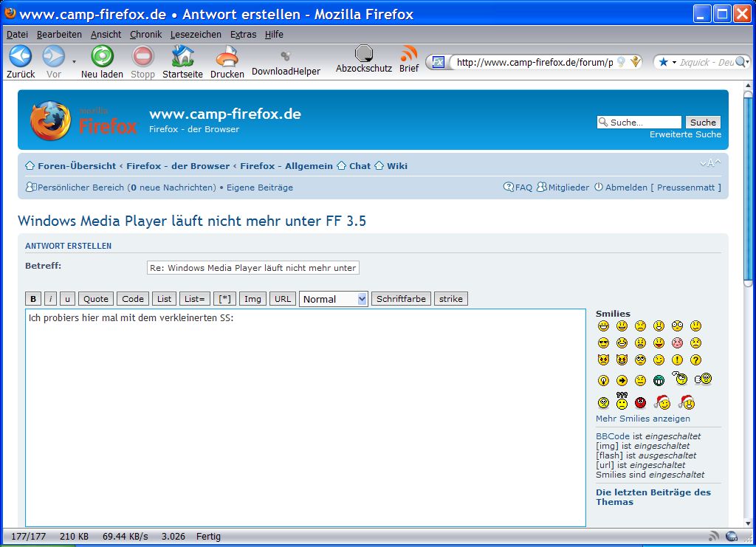This screenshot has width=756, height=547.
Task: Insert the arrow smiley
Action: coord(622,381)
